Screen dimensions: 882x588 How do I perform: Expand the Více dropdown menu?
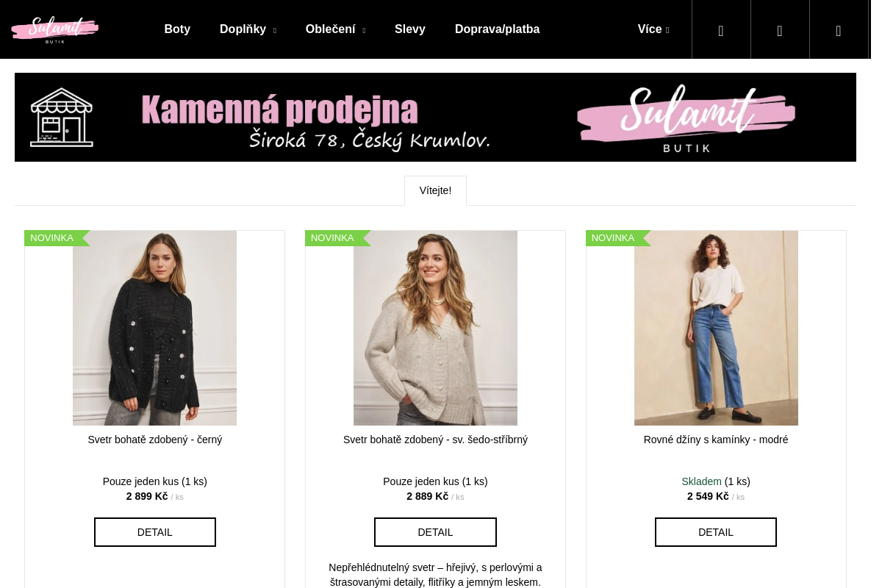tap(653, 29)
